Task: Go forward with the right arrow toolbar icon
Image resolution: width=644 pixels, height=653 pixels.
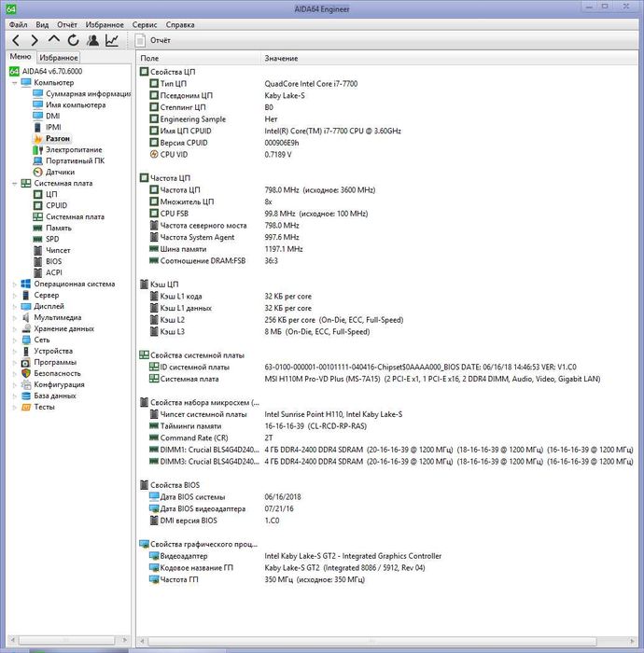Action: (x=35, y=40)
